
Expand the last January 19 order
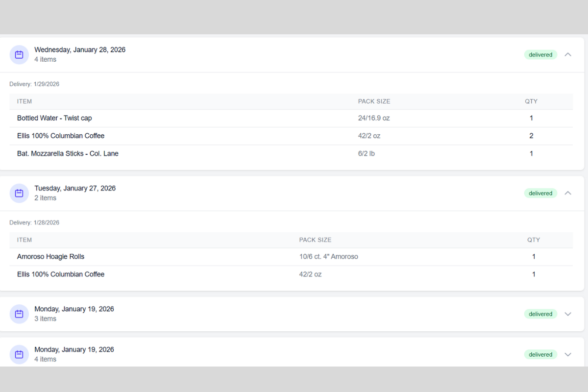(x=568, y=354)
